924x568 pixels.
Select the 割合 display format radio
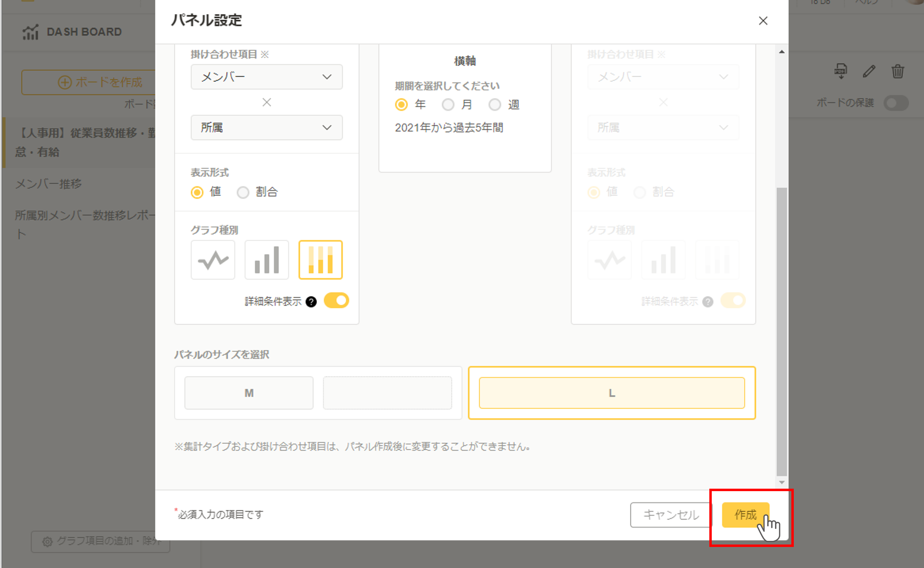(x=243, y=192)
